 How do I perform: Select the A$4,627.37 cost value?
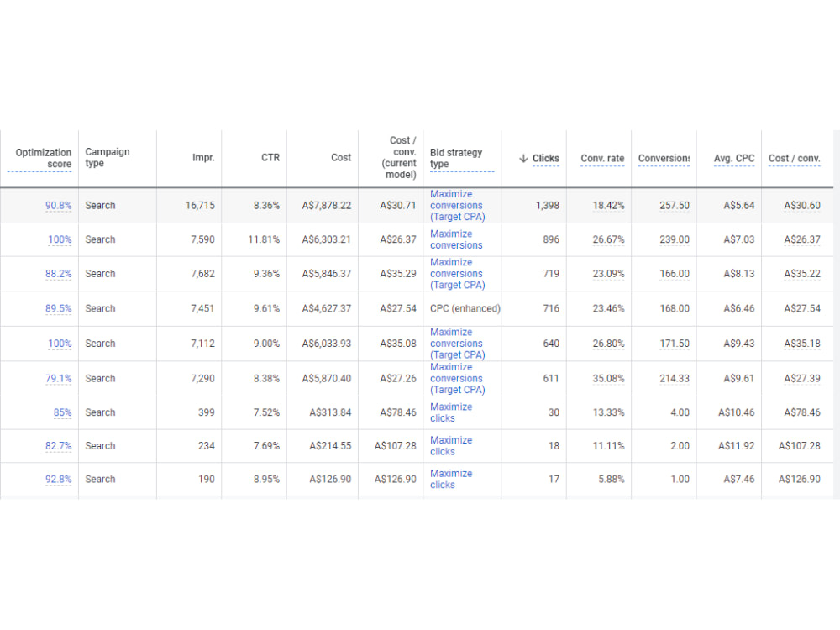[x=327, y=308]
